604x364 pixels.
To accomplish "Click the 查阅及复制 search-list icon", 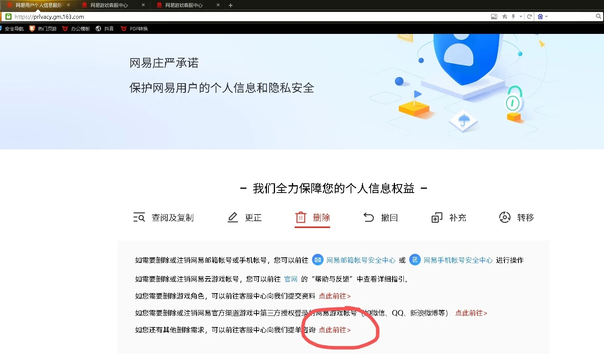I will (x=139, y=217).
